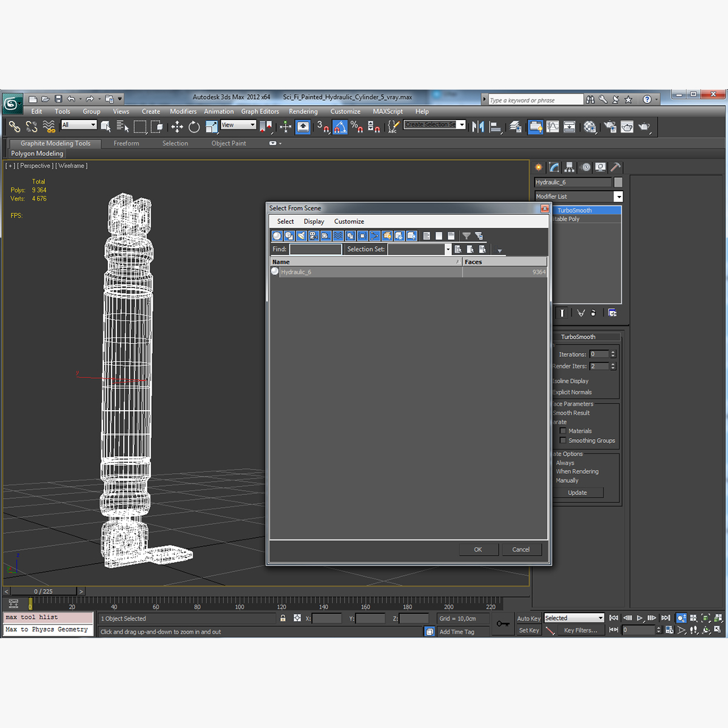Open the Rendering menu

coord(303,112)
